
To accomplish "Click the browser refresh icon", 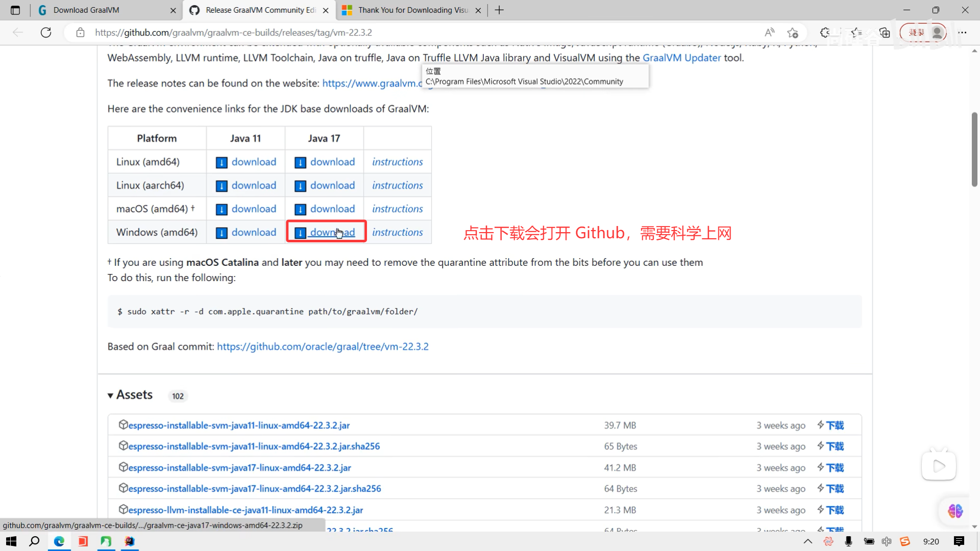I will [x=46, y=33].
